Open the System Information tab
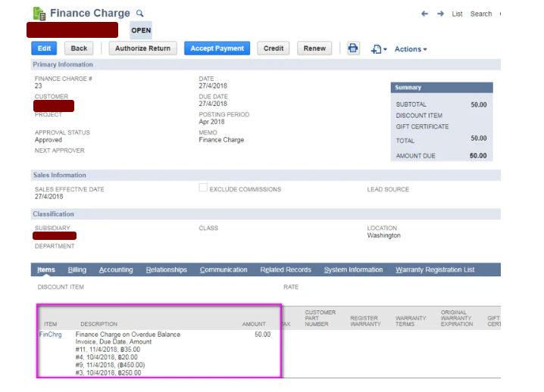This screenshot has width=544, height=392. tap(353, 269)
